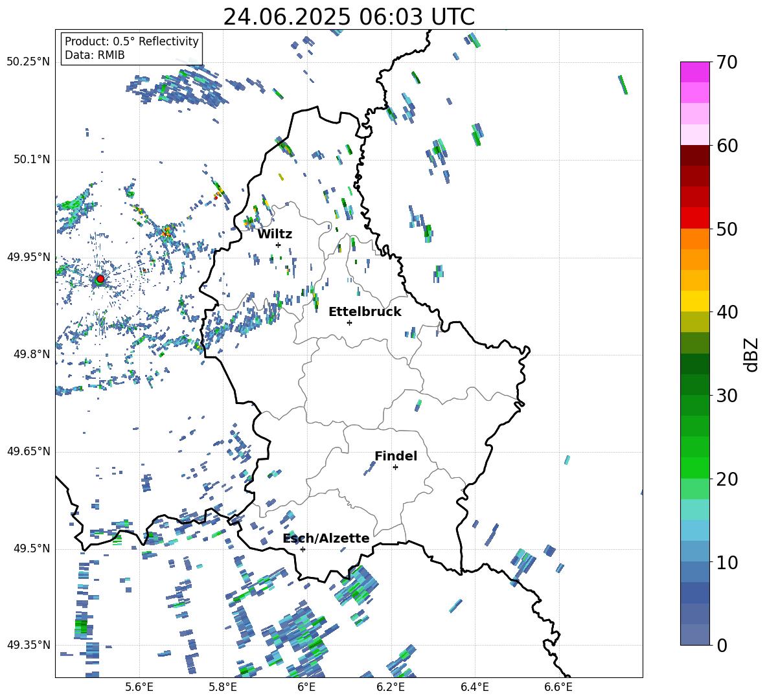Click the 6.6°E longitude label

pyautogui.click(x=558, y=687)
